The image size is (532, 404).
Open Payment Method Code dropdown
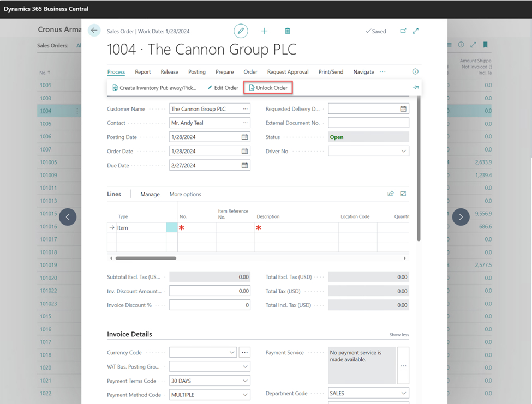[x=245, y=395]
